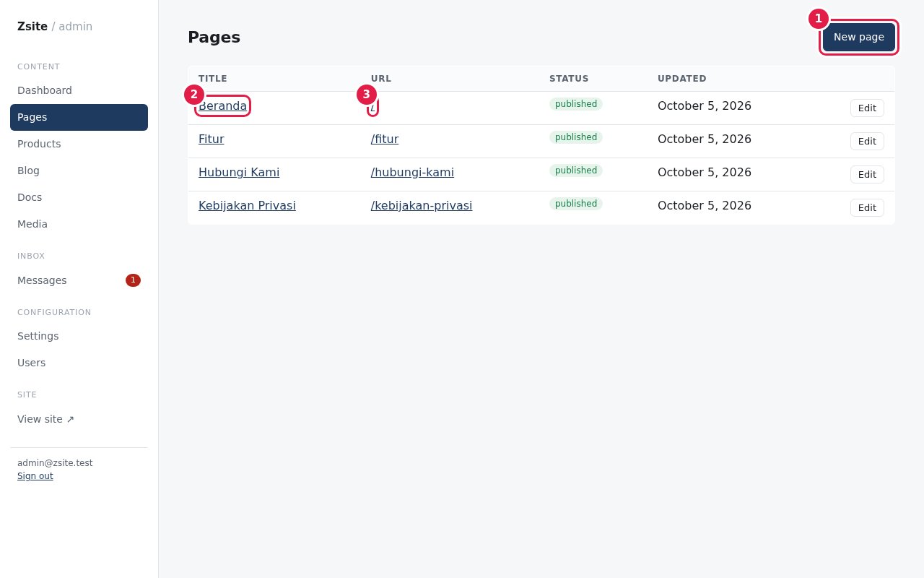Sign out of the admin
This screenshot has width=924, height=578.
point(35,476)
